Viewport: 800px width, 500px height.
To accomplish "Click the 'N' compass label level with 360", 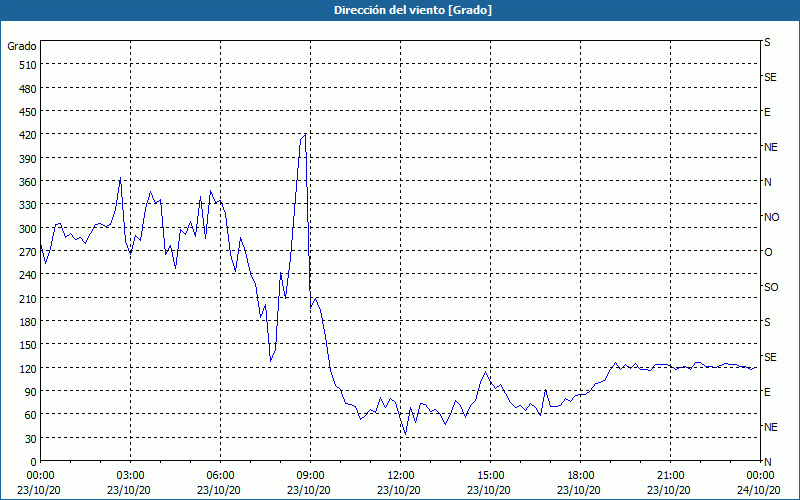I will coord(767,182).
